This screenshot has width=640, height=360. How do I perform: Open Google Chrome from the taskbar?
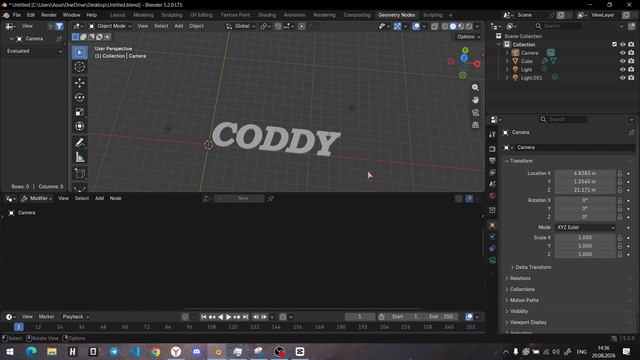coord(156,351)
